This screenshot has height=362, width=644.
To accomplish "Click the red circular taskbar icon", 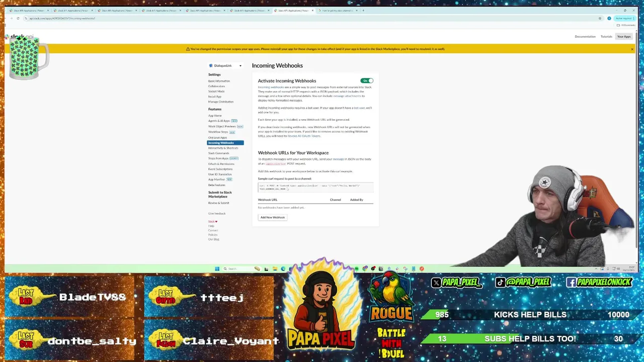I will [x=422, y=268].
